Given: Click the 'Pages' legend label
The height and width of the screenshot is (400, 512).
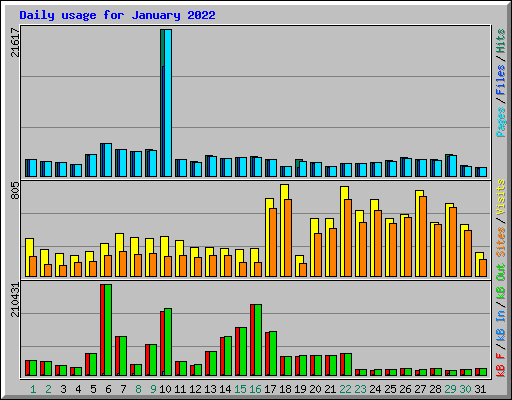Looking at the screenshot, I should (501, 122).
